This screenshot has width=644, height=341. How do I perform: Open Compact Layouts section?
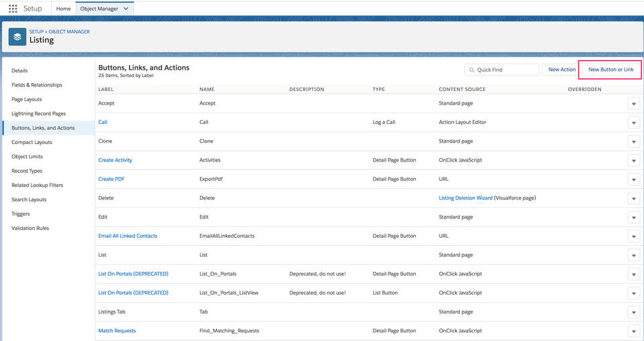(32, 143)
